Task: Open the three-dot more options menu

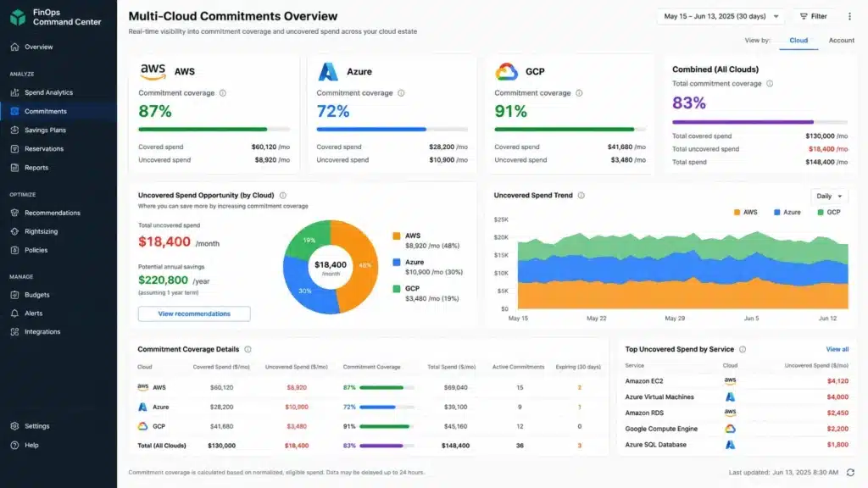Action: pos(849,17)
